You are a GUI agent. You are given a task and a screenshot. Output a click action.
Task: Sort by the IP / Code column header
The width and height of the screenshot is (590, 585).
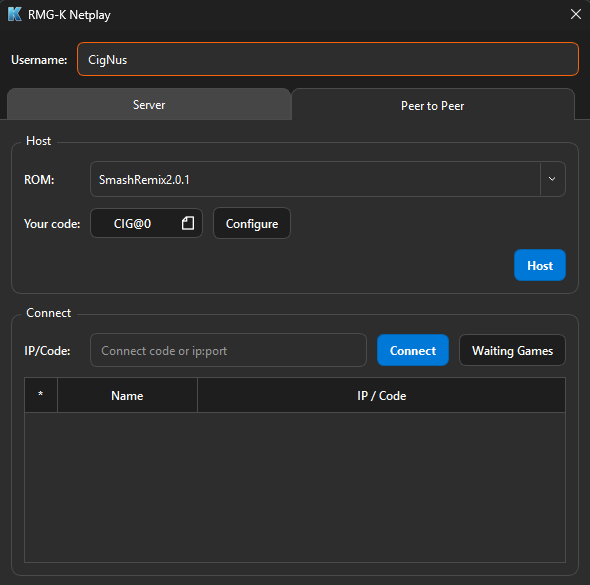click(x=382, y=395)
